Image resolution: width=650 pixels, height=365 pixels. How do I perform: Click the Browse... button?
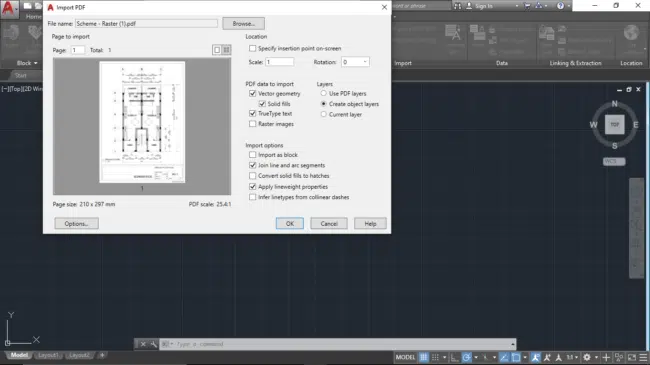click(x=243, y=24)
